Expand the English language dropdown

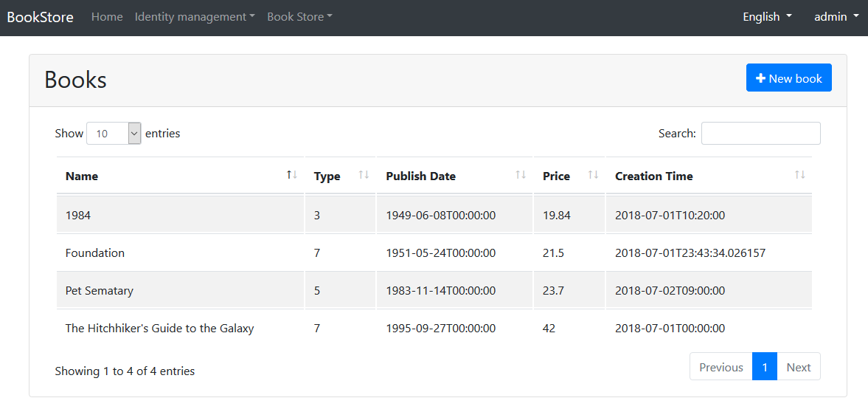tap(767, 17)
